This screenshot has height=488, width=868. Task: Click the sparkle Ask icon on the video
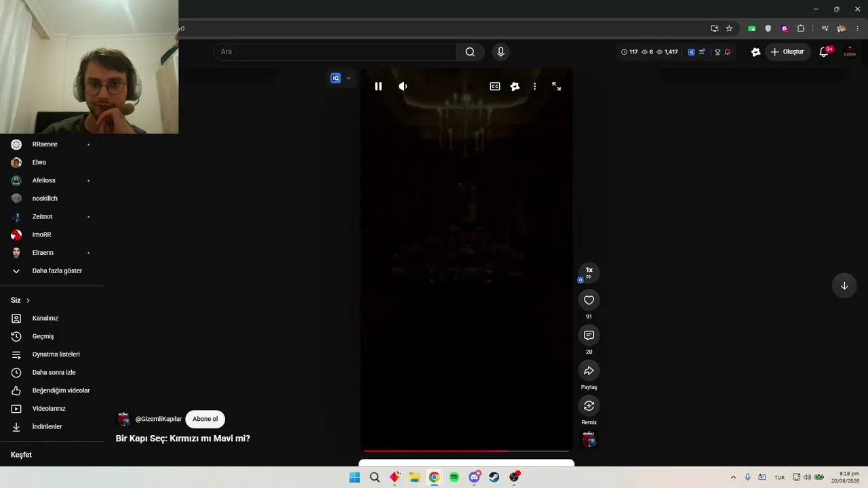coord(515,87)
